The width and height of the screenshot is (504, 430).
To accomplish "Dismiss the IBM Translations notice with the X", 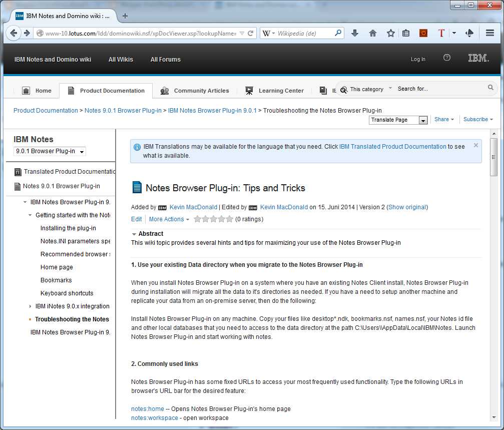I will pyautogui.click(x=475, y=145).
